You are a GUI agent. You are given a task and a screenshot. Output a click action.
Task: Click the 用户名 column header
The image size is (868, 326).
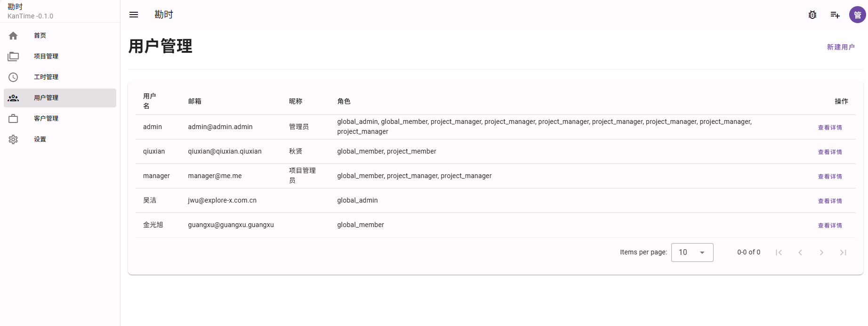pos(150,101)
